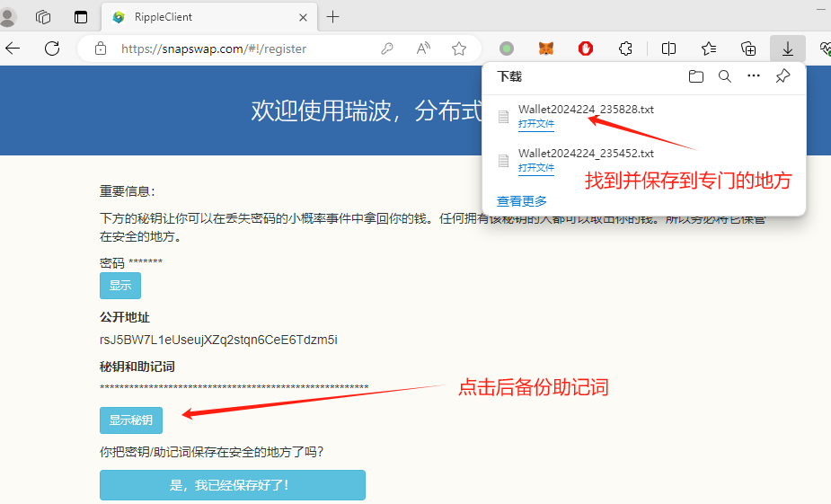Toggle the split screen view

click(x=668, y=49)
